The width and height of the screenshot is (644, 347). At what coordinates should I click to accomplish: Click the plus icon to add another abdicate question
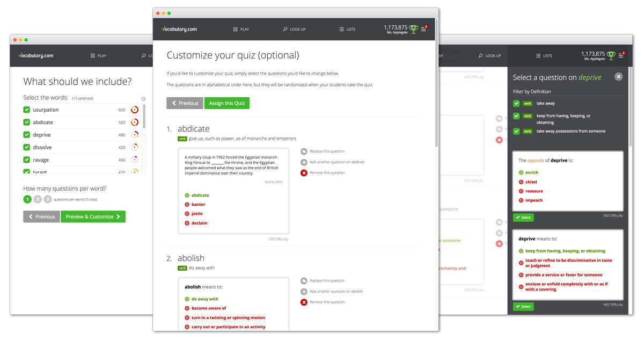point(304,162)
